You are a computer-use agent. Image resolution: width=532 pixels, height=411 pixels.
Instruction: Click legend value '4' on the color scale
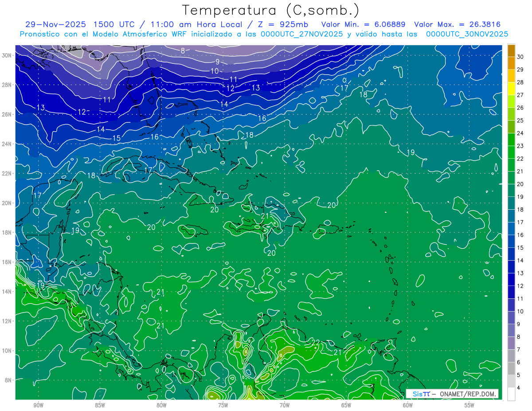[519, 388]
